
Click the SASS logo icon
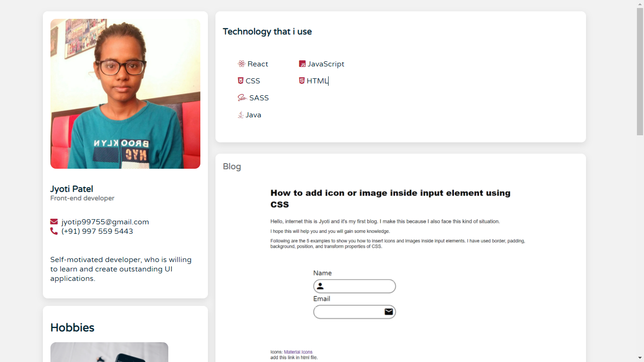pos(242,98)
